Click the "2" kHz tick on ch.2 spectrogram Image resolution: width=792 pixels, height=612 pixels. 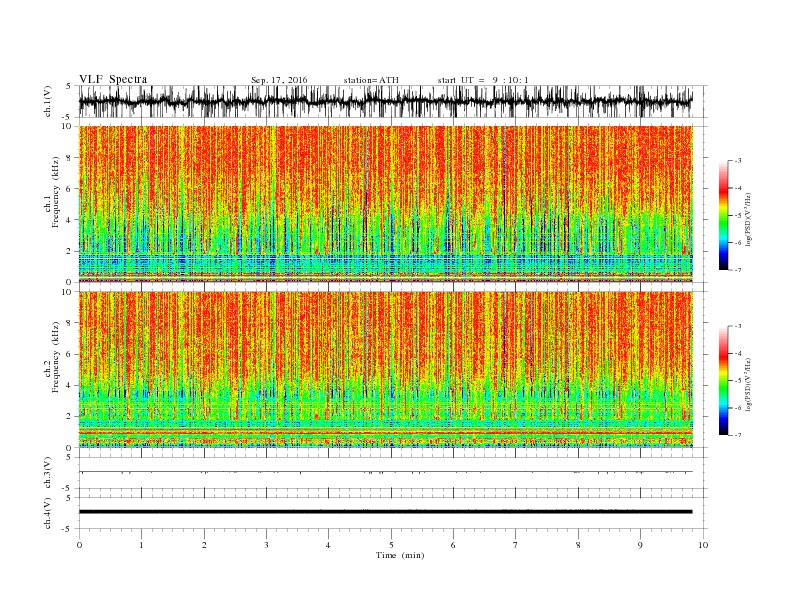(68, 417)
